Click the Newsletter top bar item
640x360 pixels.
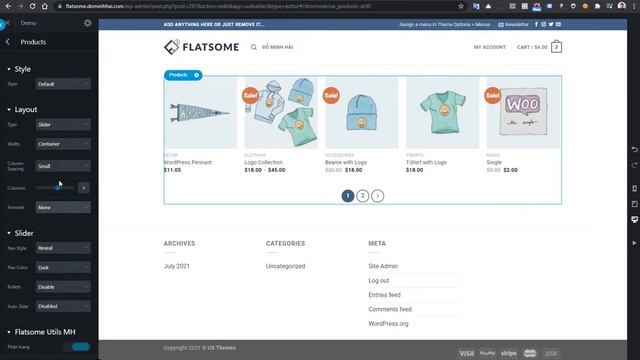513,24
